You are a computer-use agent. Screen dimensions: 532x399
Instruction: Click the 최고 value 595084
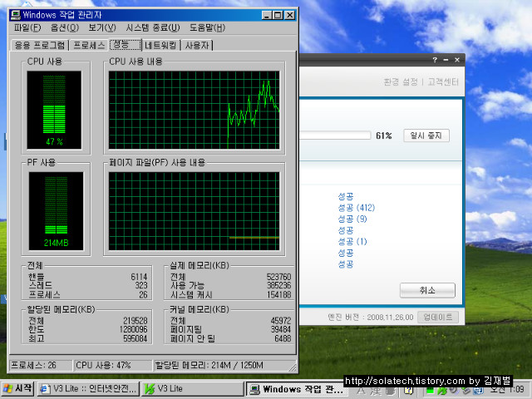(x=135, y=338)
